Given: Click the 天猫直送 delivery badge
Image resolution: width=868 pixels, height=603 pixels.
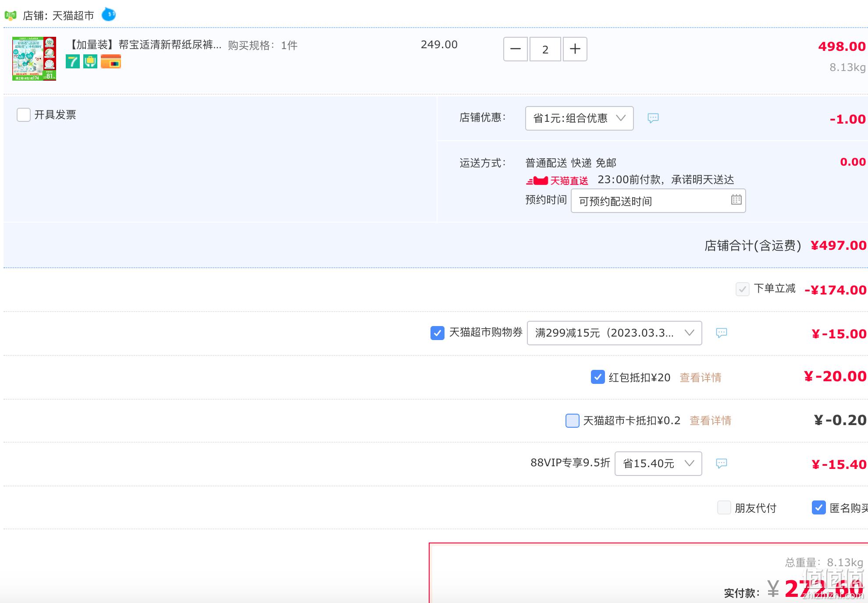Looking at the screenshot, I should [557, 181].
